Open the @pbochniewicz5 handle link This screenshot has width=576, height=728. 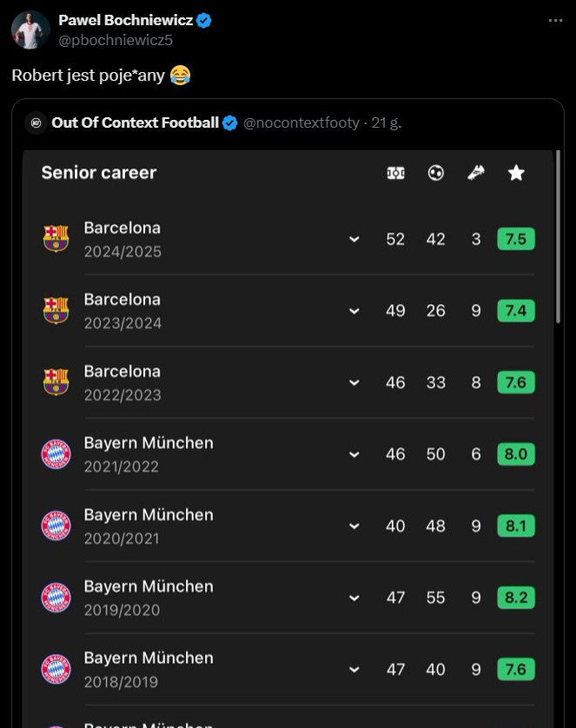116,40
